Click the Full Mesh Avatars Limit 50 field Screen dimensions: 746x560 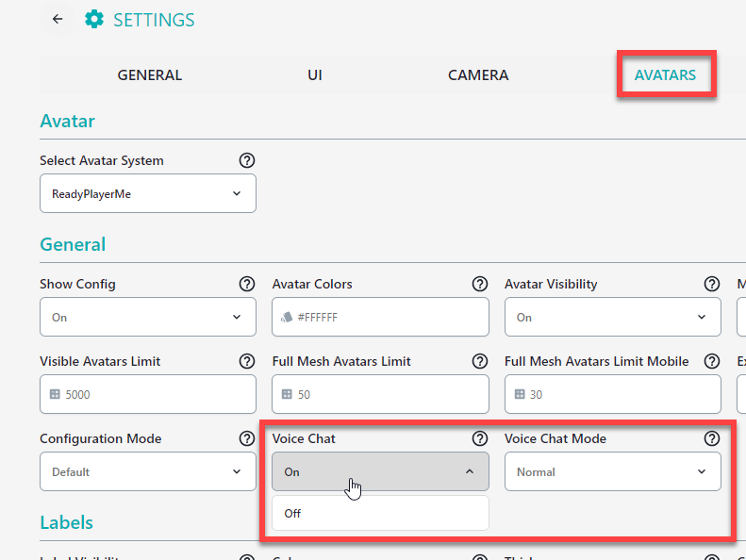point(380,394)
